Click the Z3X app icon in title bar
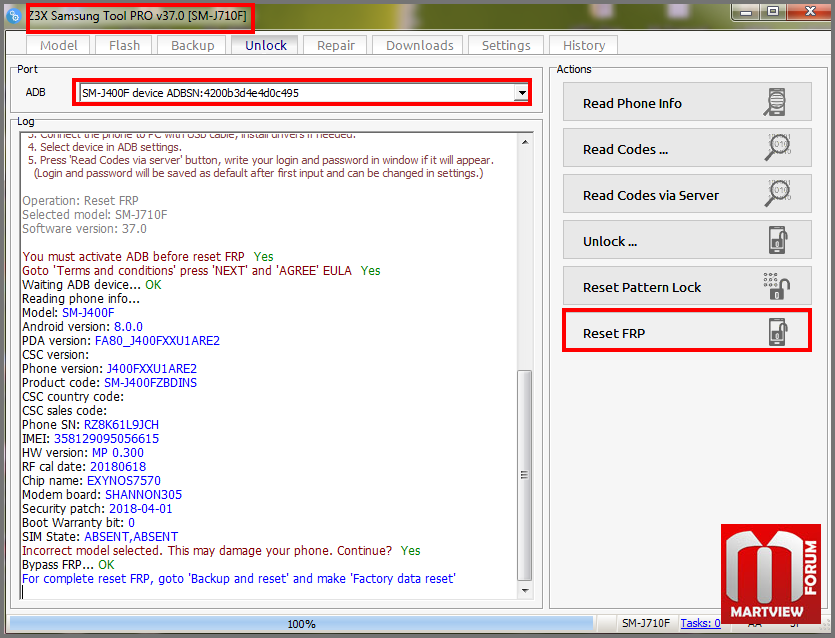The image size is (835, 638). [x=14, y=15]
